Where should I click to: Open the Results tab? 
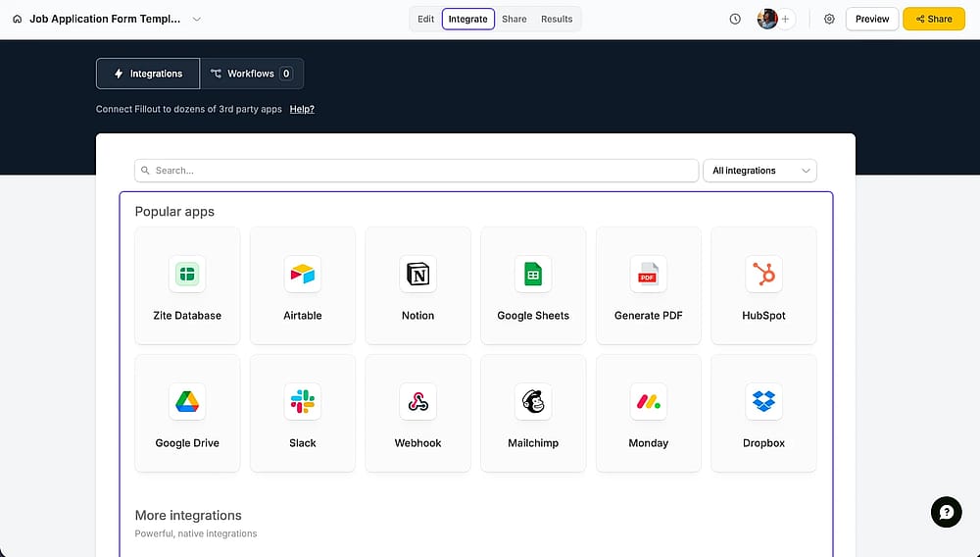pyautogui.click(x=557, y=19)
